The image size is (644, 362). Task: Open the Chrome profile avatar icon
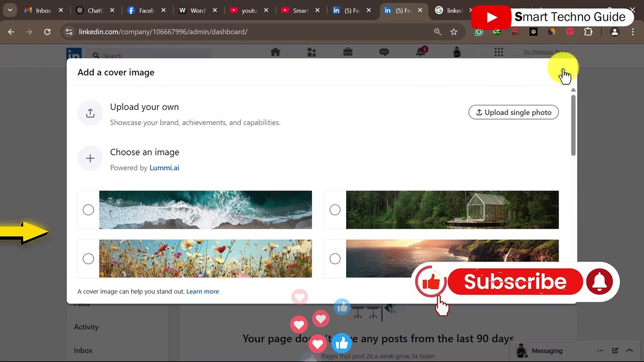pos(614,32)
